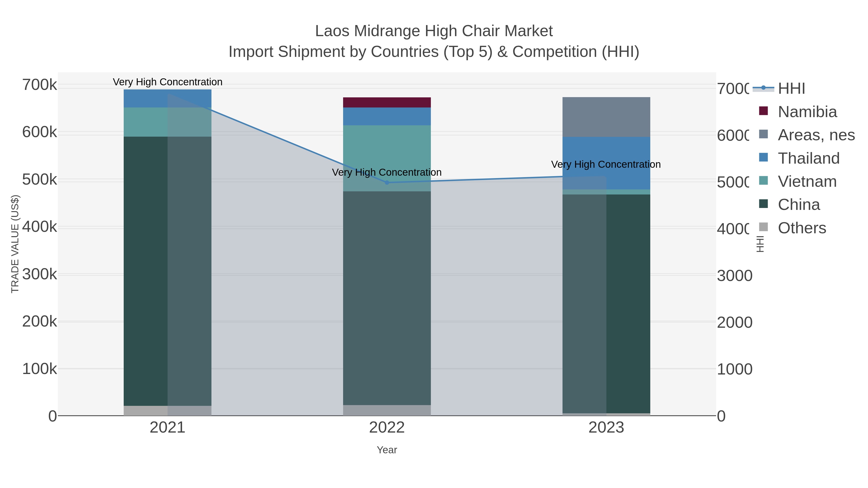
Task: Click the Vietnam segment in 2022 bar
Action: pos(387,158)
